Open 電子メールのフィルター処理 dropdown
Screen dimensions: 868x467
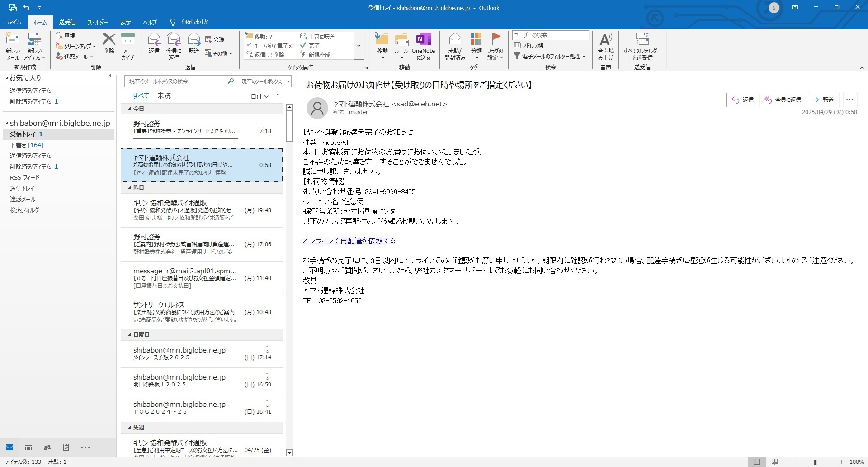[550, 56]
